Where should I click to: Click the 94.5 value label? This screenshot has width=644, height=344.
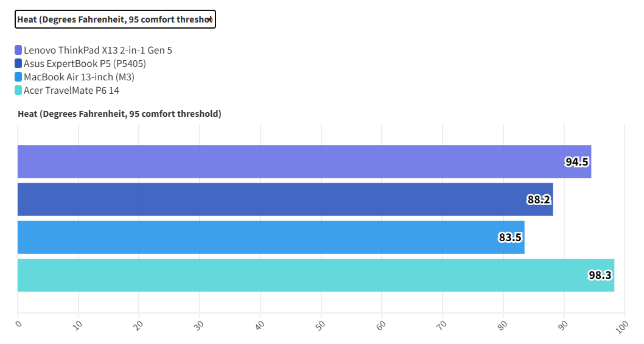click(576, 162)
